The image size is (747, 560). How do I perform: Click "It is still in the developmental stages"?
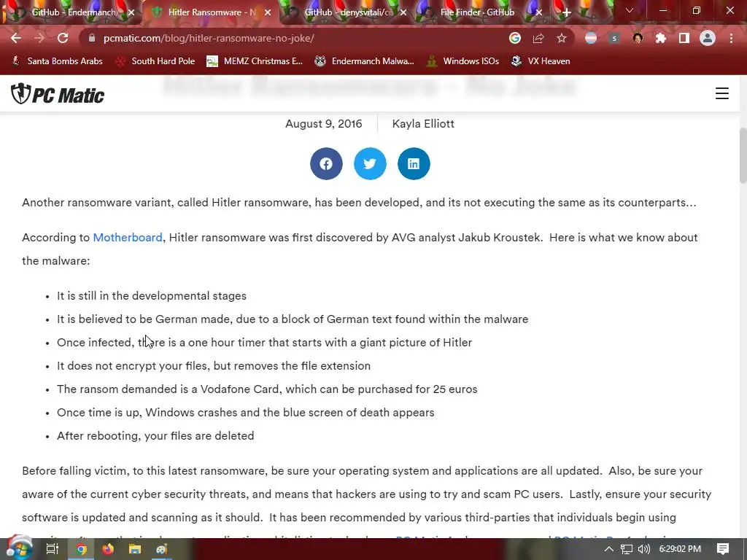point(152,296)
